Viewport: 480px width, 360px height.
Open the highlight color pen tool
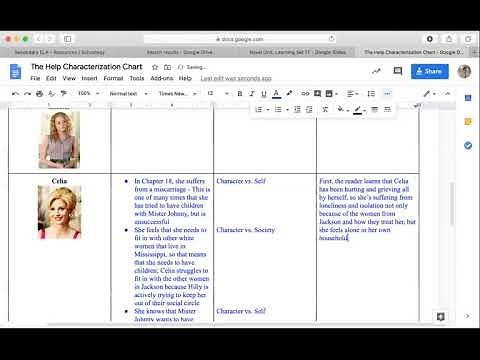pos(289,94)
